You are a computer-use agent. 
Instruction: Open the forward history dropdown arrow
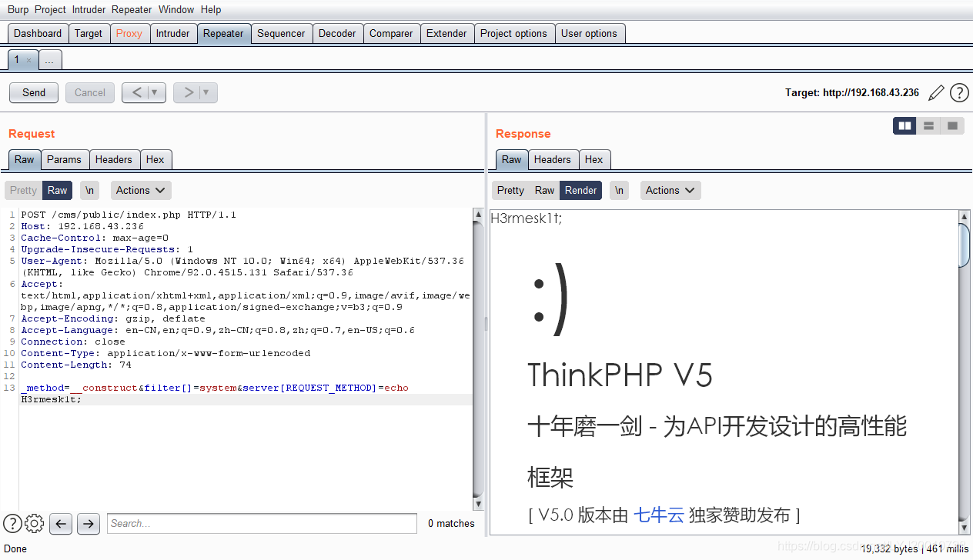(x=207, y=92)
